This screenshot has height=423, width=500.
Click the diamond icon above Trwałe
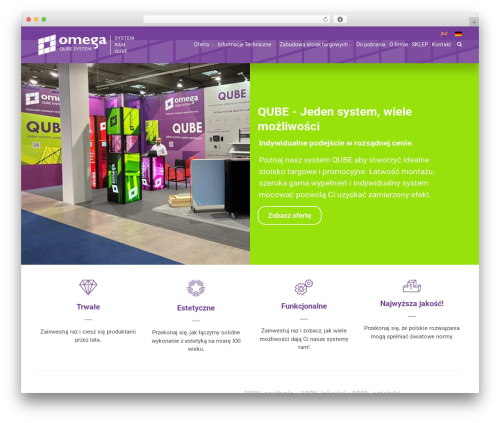point(88,287)
